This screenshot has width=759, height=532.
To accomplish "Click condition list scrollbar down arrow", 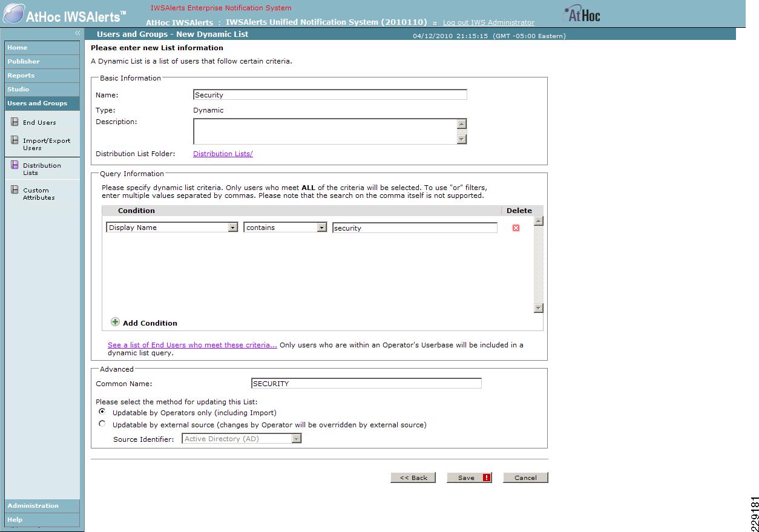I will coord(538,308).
